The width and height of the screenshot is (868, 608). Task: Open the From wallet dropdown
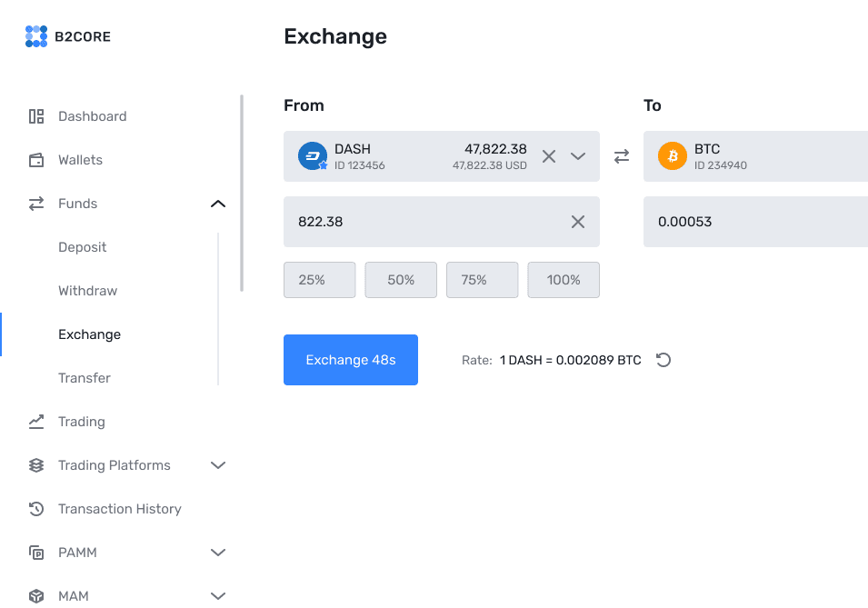coord(578,156)
